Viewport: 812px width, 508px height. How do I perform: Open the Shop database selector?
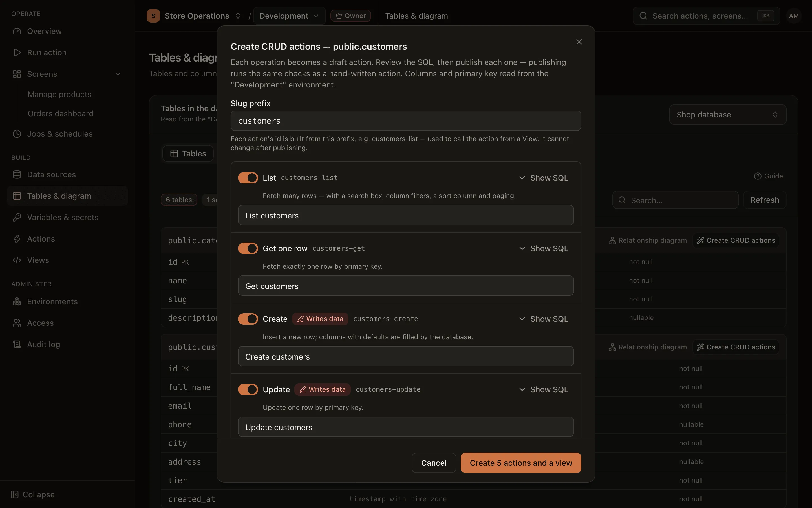pos(727,115)
